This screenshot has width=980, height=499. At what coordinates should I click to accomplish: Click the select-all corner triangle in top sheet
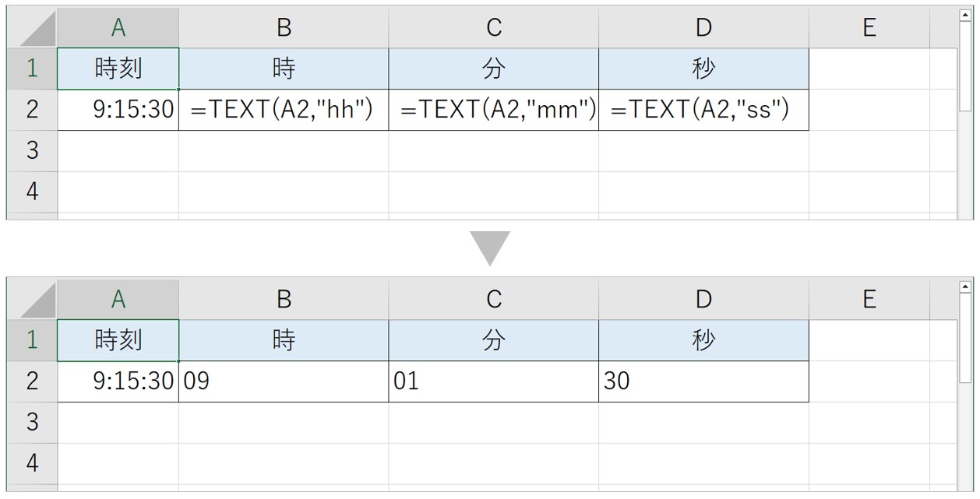(38, 30)
